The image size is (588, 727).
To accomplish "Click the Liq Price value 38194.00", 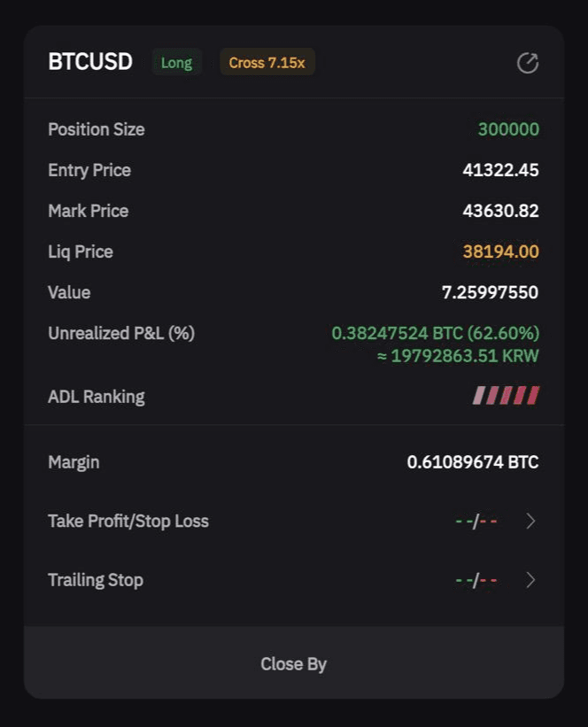I will pos(501,251).
